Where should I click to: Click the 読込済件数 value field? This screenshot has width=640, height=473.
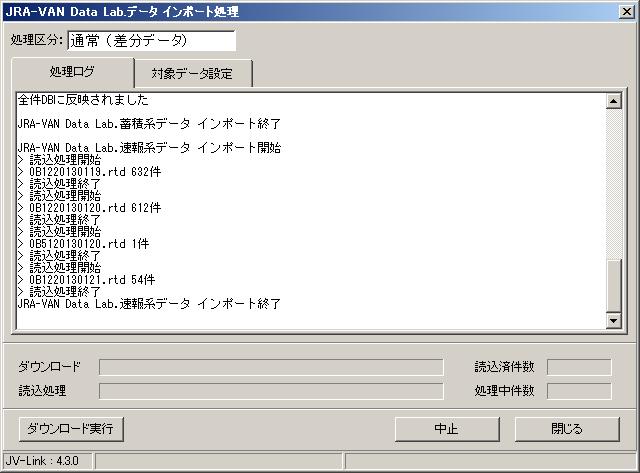tap(579, 367)
